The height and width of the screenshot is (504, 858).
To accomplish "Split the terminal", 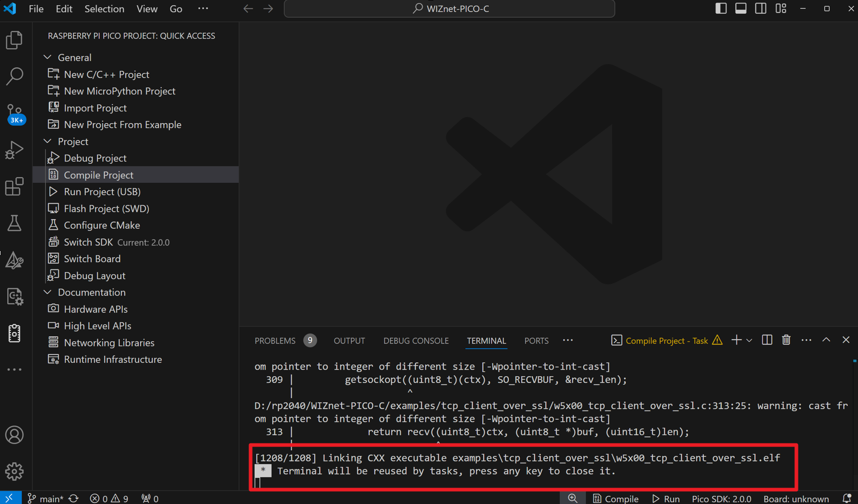I will (x=767, y=340).
